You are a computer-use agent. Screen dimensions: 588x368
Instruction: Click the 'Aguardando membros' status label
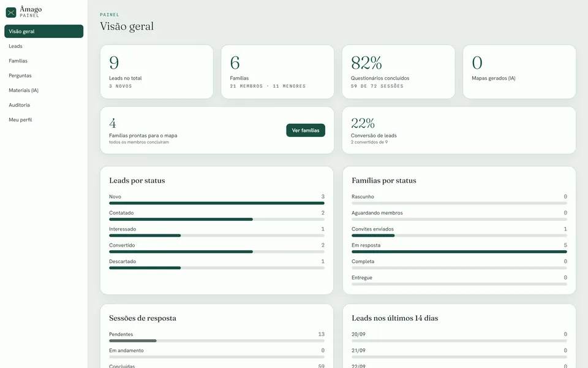tap(377, 213)
